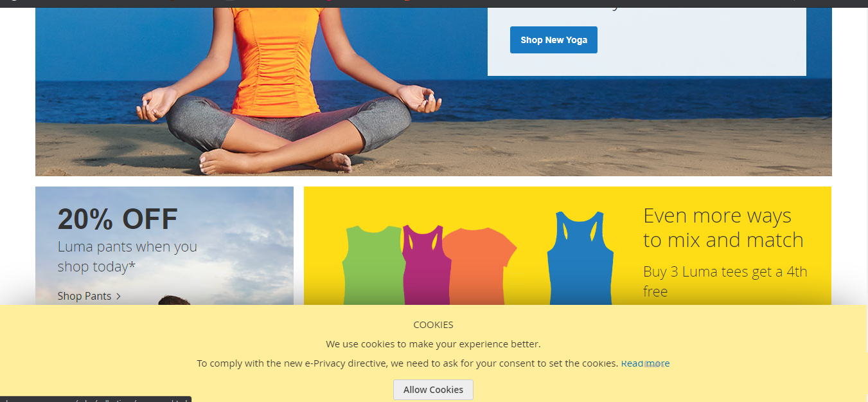The width and height of the screenshot is (868, 402).
Task: Open the 'Even more ways to mix and match' heading
Action: pos(723,228)
